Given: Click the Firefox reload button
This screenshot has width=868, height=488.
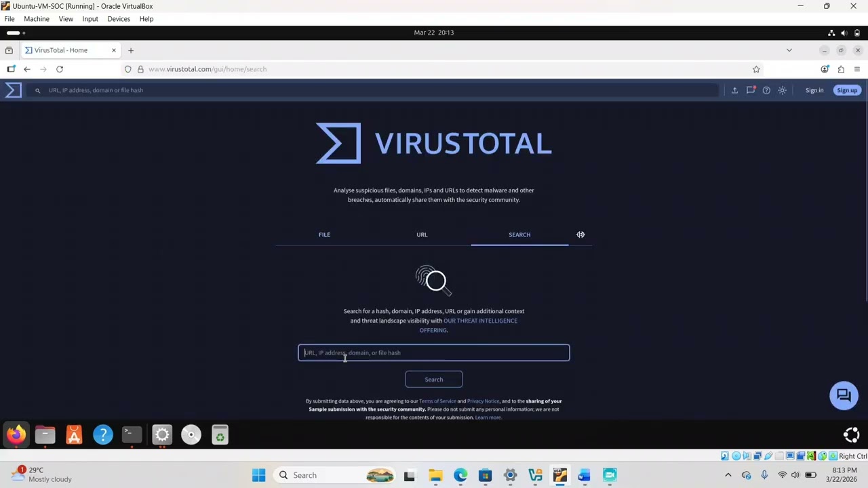Looking at the screenshot, I should pyautogui.click(x=60, y=69).
